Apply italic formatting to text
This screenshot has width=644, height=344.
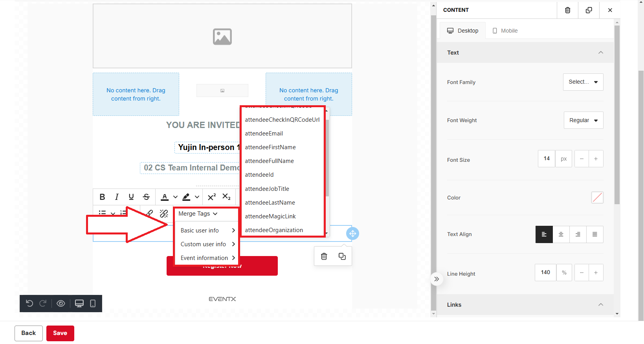(x=117, y=197)
